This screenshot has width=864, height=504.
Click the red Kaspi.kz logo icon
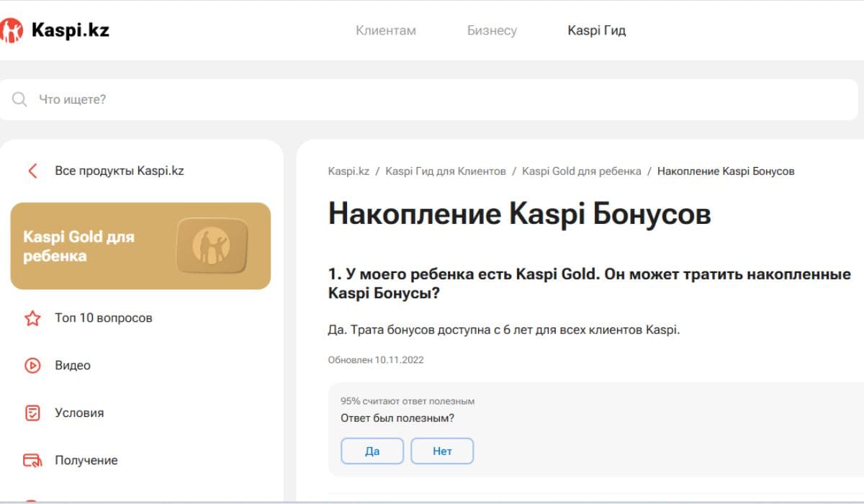click(x=12, y=30)
